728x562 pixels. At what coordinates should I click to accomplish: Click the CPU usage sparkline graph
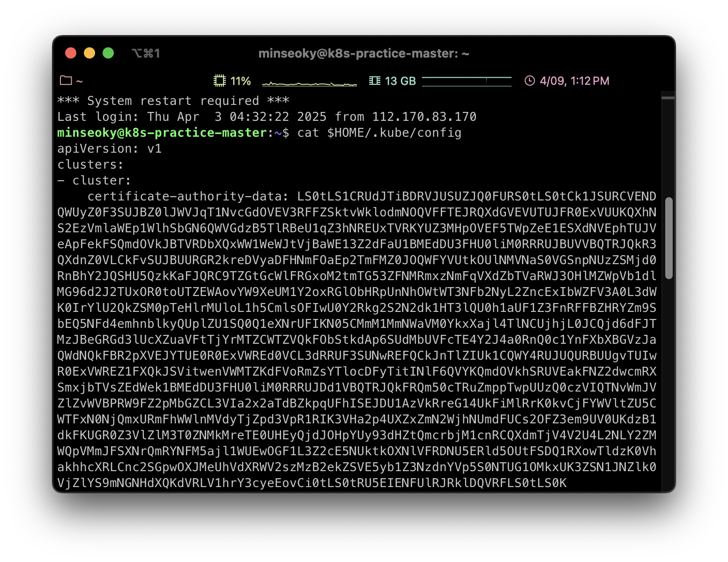pos(309,82)
